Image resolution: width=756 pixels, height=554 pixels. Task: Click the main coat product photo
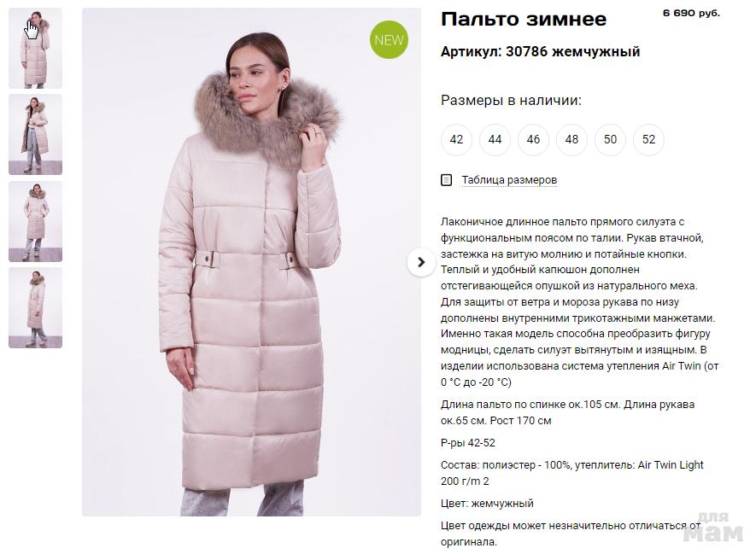click(251, 262)
